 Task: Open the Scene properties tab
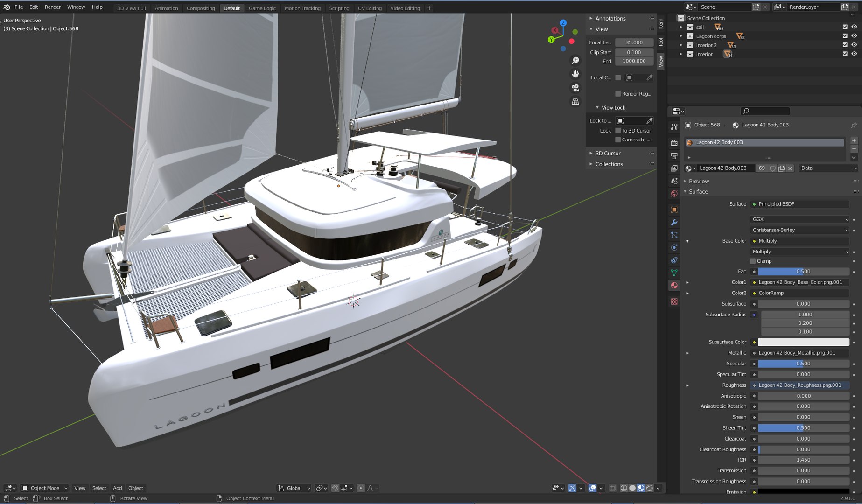point(674,181)
